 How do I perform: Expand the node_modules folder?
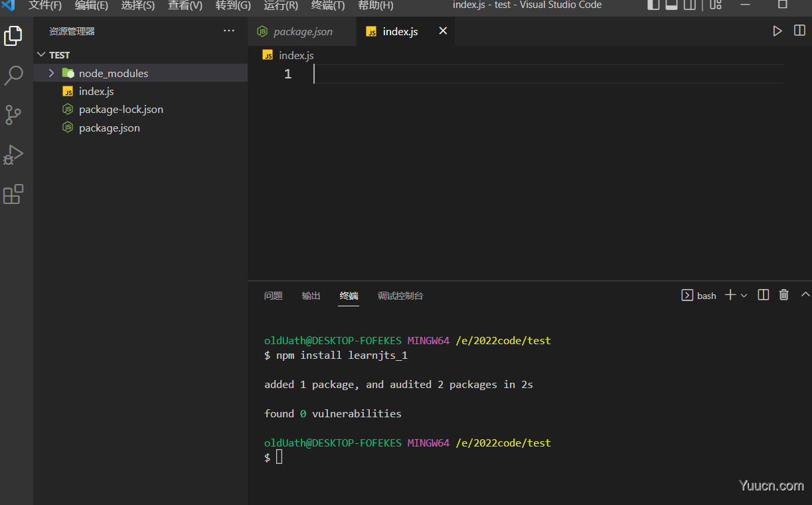[51, 73]
